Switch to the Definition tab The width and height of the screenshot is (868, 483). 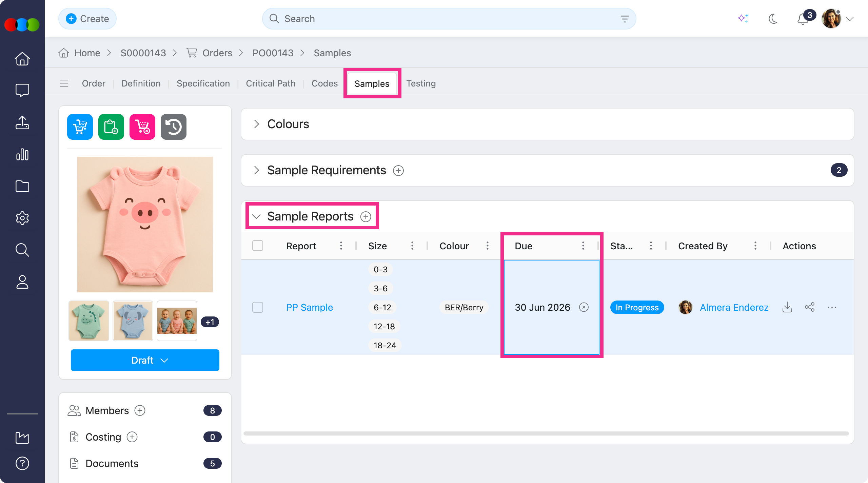click(141, 83)
